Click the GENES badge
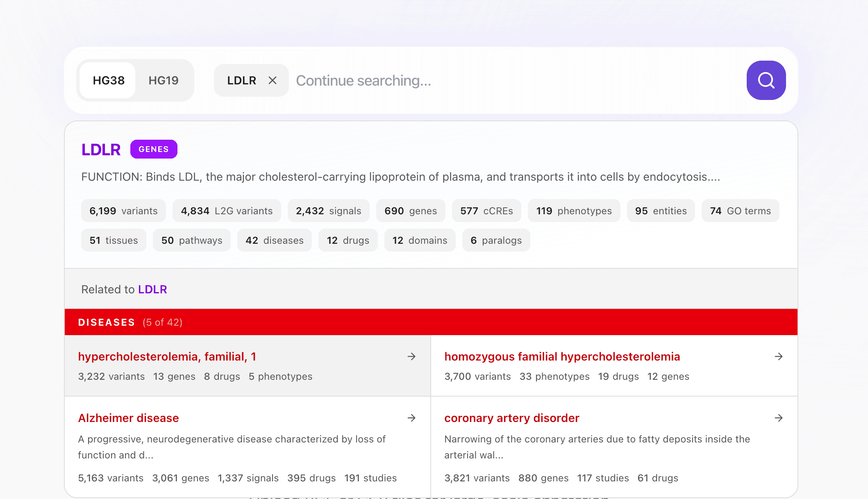868x499 pixels. click(154, 149)
